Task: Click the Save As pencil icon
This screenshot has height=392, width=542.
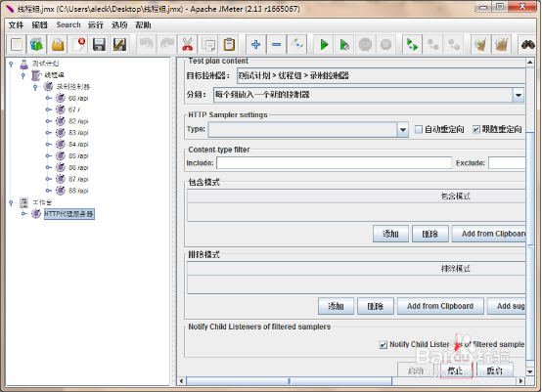Action: click(119, 45)
